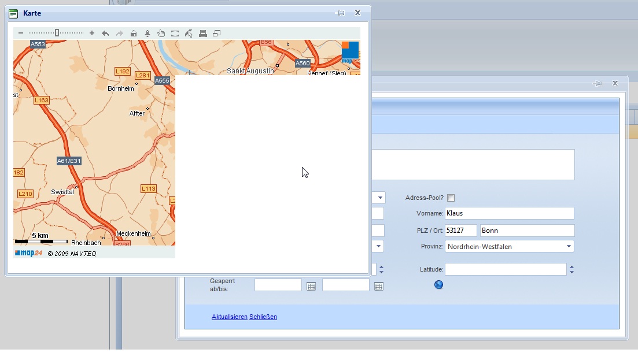Decrease Latitude with down stepper arrow

[x=571, y=272]
